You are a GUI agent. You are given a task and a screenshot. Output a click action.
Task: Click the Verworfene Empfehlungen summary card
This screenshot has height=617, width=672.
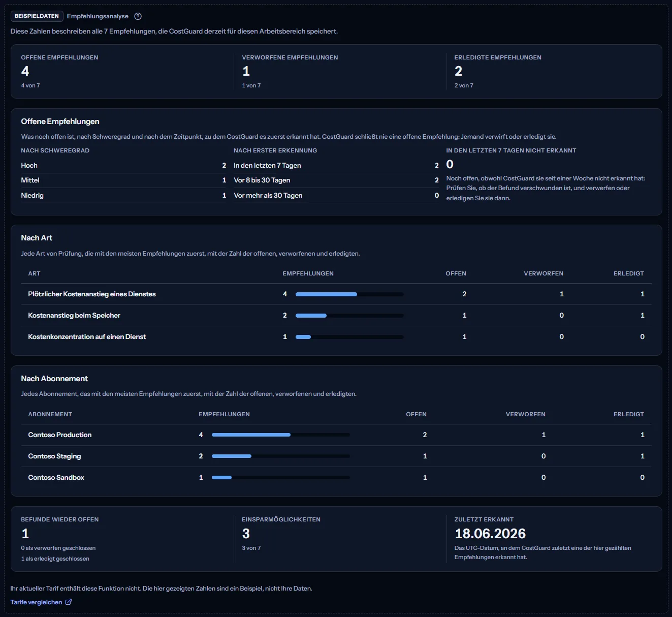tap(340, 71)
